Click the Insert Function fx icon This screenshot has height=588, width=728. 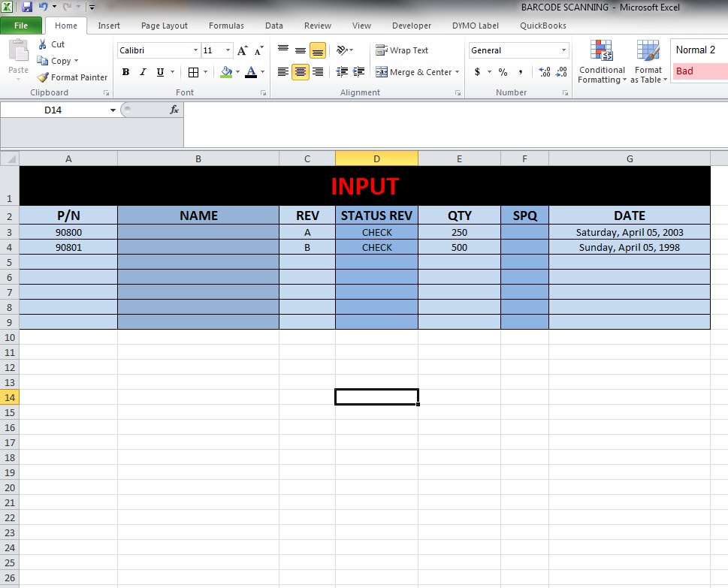tap(174, 110)
